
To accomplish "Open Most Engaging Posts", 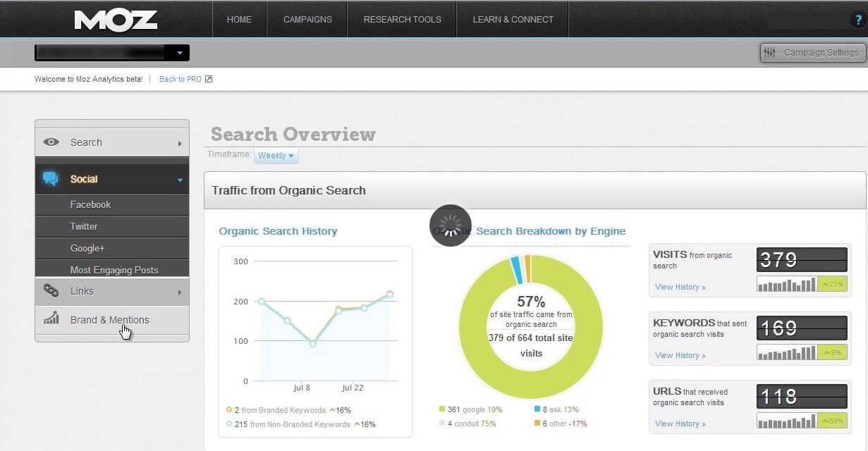I will point(112,269).
